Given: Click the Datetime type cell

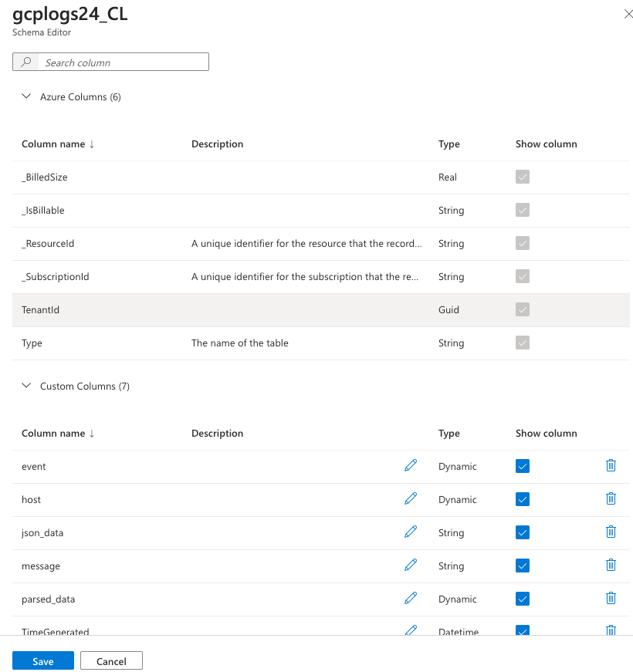Looking at the screenshot, I should (459, 631).
